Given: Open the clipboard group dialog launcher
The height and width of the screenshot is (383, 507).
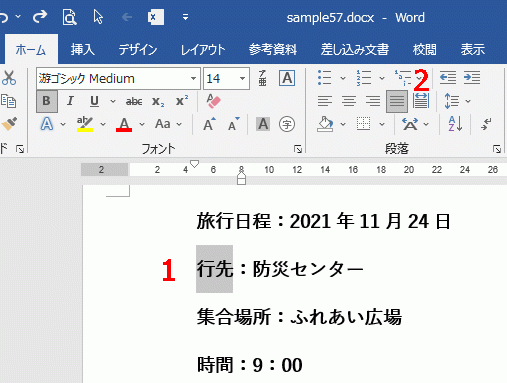Looking at the screenshot, I should point(20,149).
